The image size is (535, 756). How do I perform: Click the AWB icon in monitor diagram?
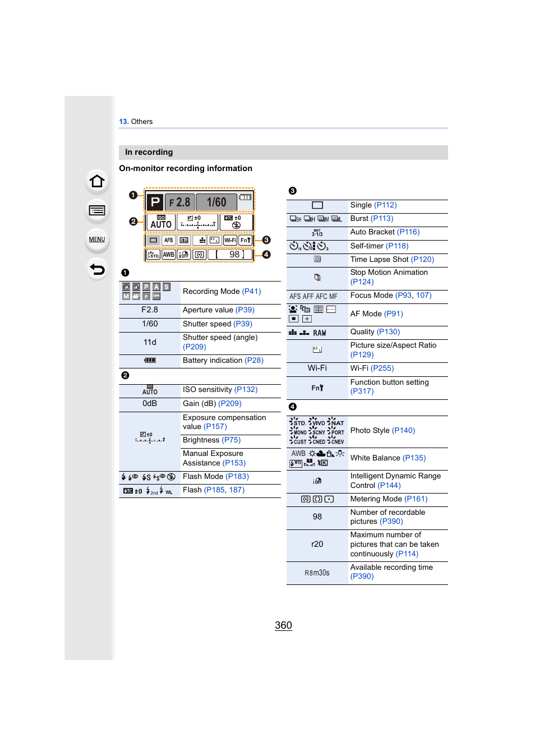point(169,255)
